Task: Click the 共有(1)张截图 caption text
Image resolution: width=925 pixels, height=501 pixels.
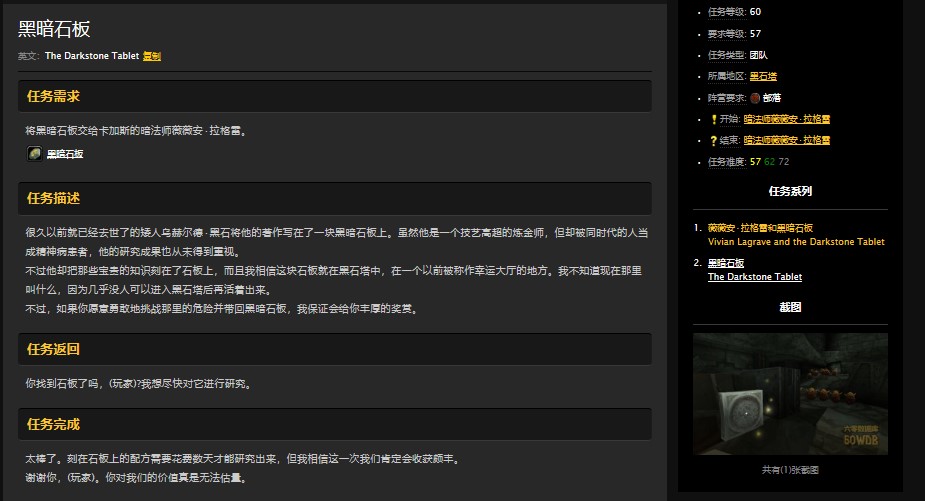Action: click(x=790, y=469)
